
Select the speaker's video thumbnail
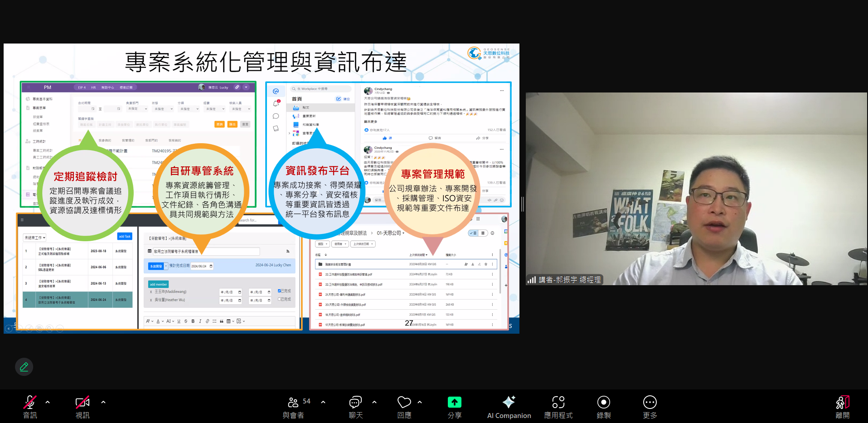(696, 188)
